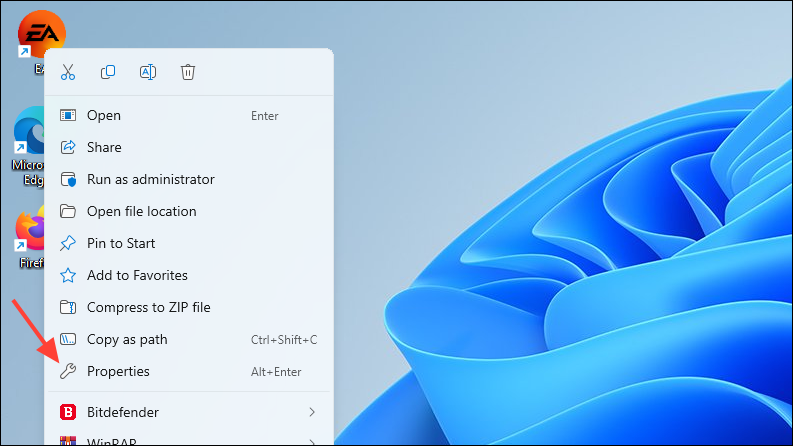Viewport: 793px width, 446px height.
Task: Select Open from the context menu
Action: (189, 115)
